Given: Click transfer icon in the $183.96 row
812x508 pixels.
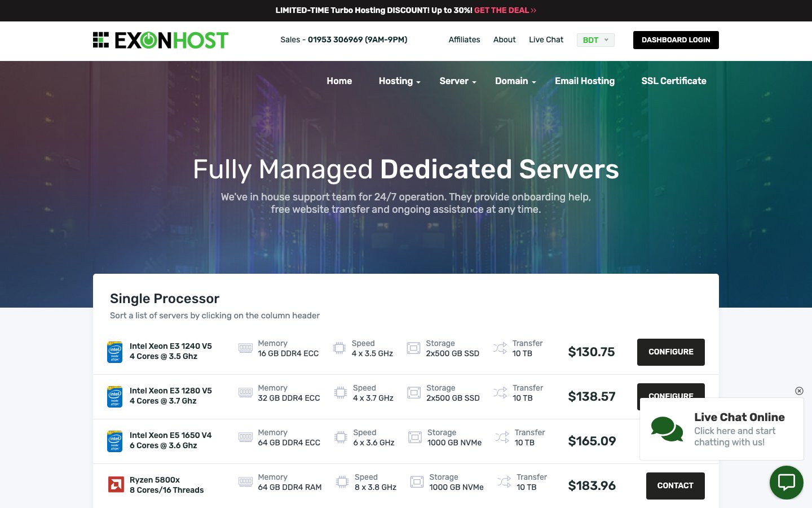Looking at the screenshot, I should click(504, 482).
